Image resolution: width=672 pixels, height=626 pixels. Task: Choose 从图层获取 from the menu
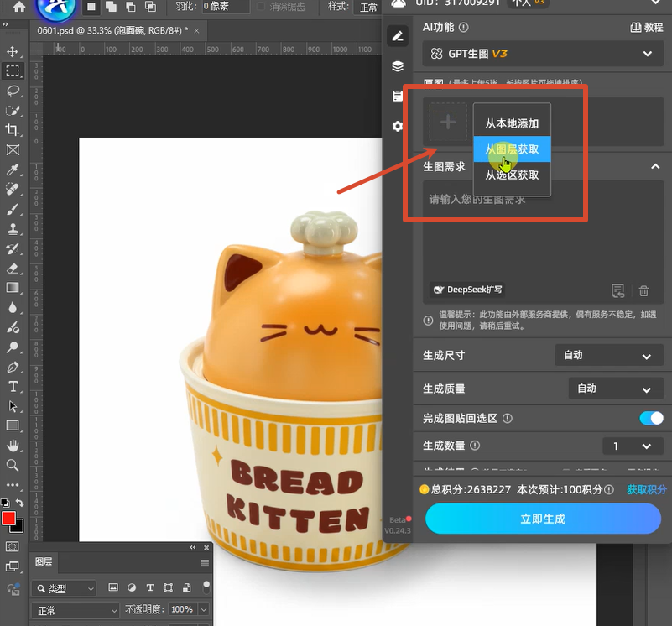[512, 149]
